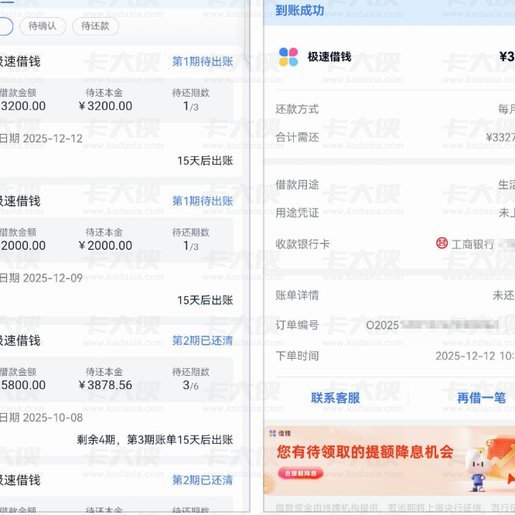Tap the date 2025-10-08 on the loan list

pyautogui.click(x=53, y=418)
